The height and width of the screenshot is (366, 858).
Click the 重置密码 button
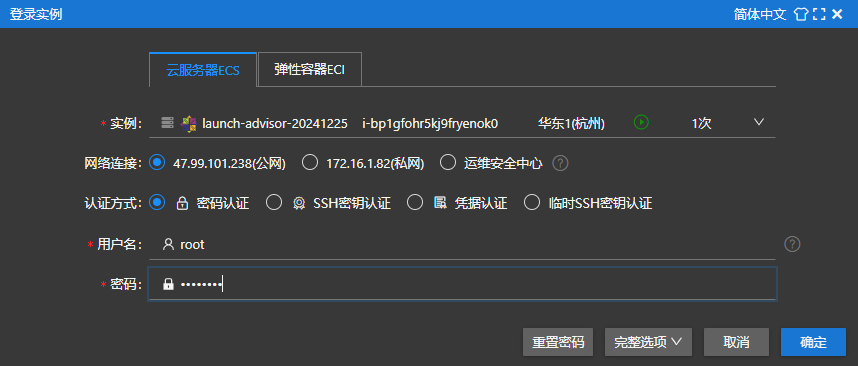coord(558,342)
